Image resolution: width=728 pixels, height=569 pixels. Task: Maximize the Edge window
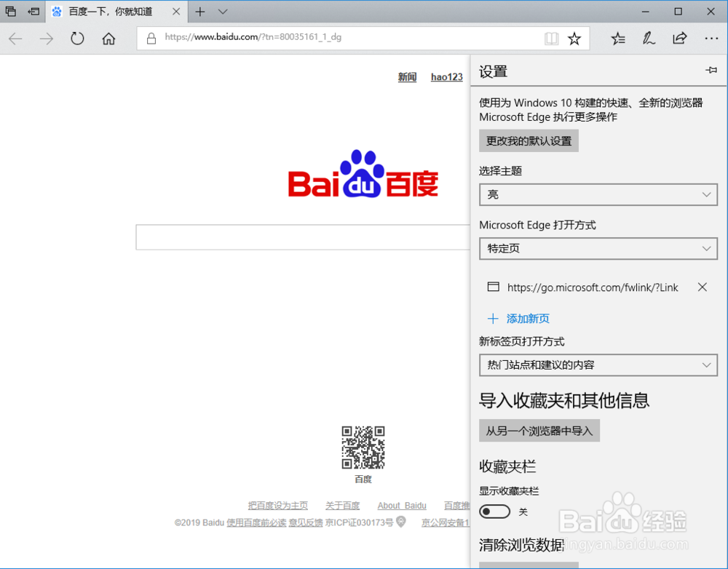(678, 12)
